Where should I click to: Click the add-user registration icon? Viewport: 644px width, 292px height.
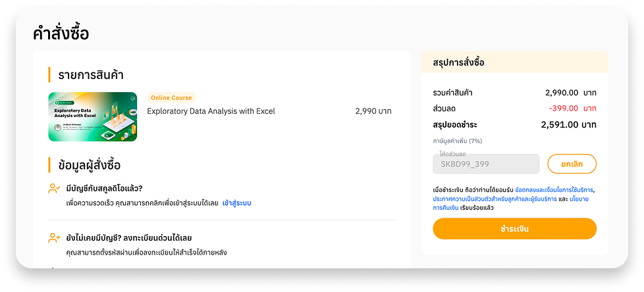[x=54, y=237]
